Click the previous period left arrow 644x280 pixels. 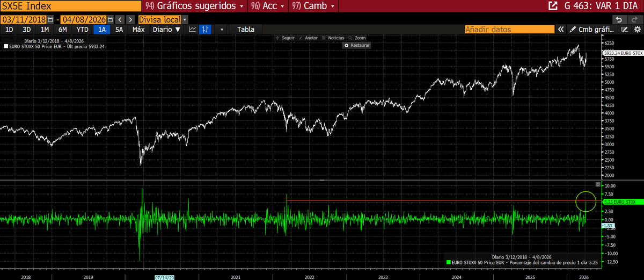tap(121, 19)
